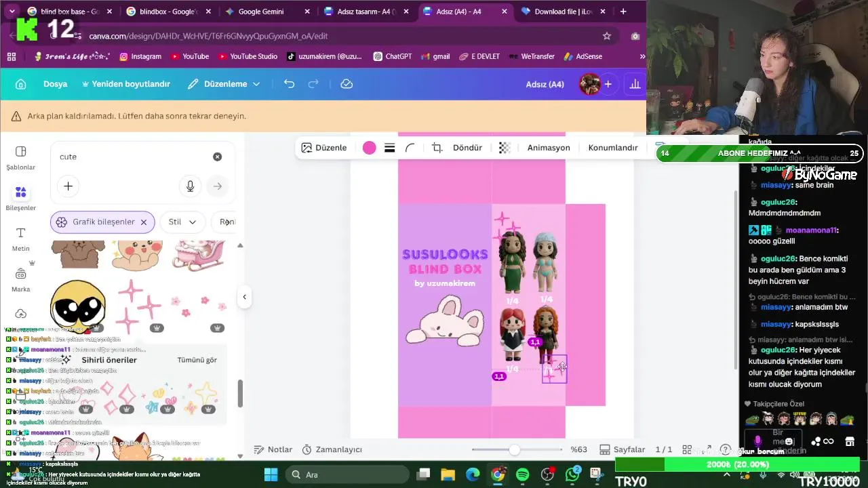The height and width of the screenshot is (488, 868).
Task: Open the Metin text panel
Action: point(20,239)
